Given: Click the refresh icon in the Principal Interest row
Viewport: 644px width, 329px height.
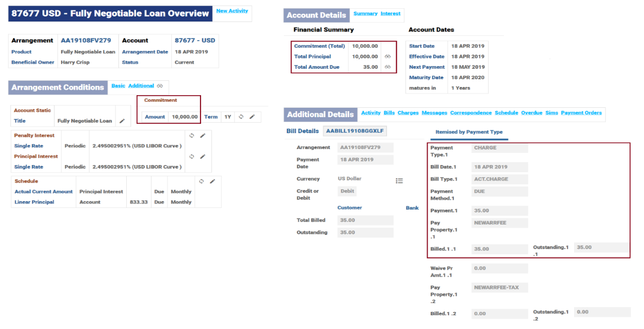Looking at the screenshot, I should 192,156.
